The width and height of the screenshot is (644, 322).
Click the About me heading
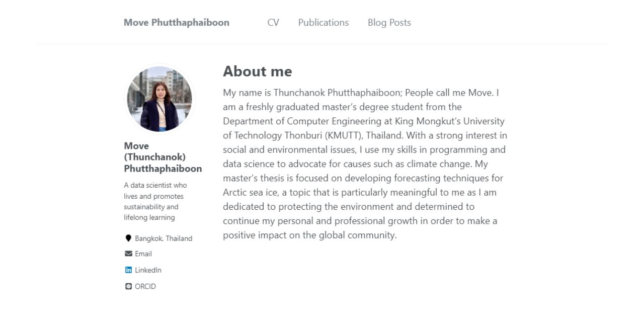[258, 71]
